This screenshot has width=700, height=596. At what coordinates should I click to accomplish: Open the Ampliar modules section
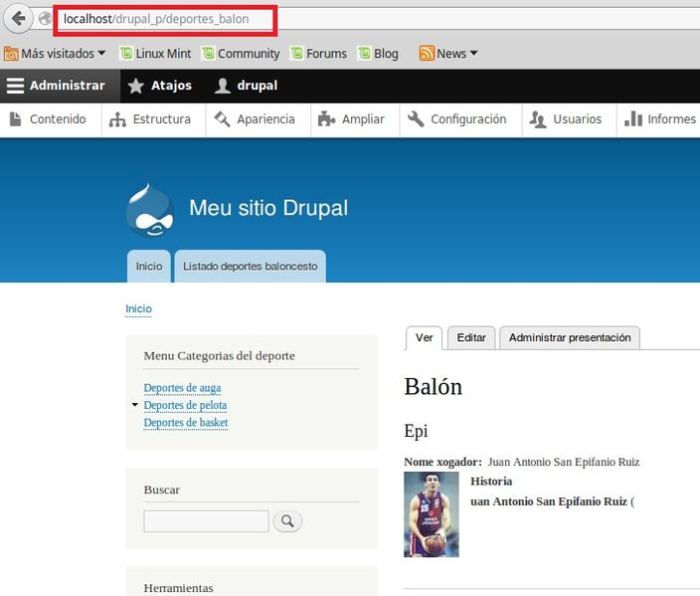coord(351,119)
